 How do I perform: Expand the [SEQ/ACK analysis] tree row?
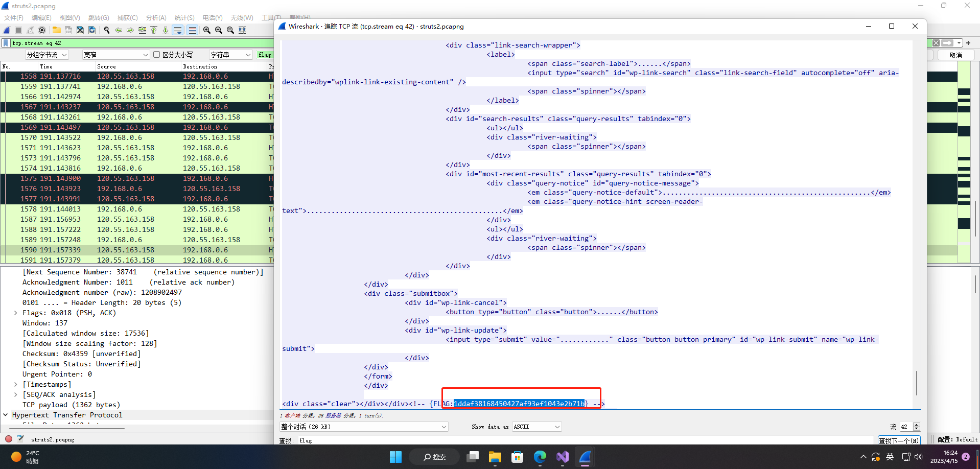tap(15, 394)
